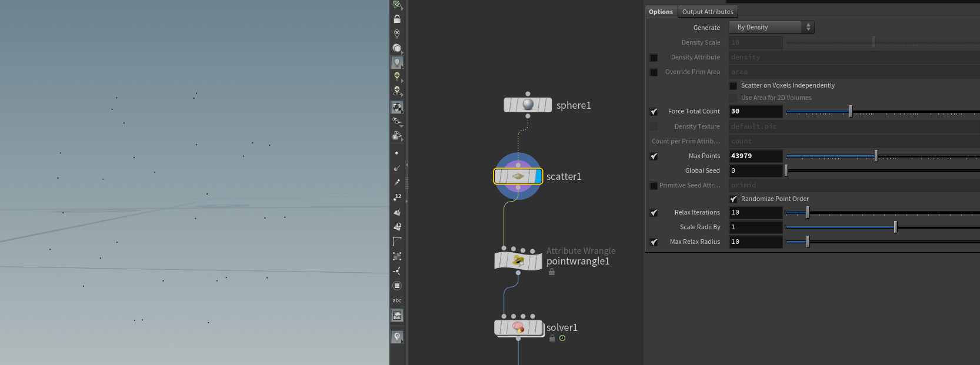Click the sphere1 node name label
The image size is (980, 365).
point(574,105)
